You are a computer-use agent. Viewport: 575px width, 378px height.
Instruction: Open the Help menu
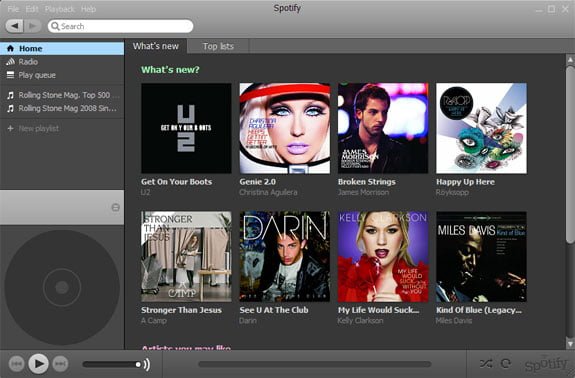88,9
